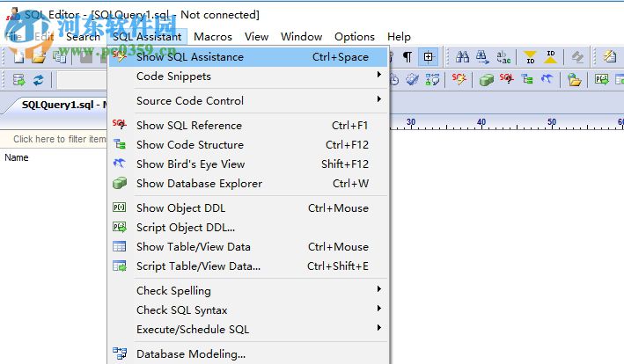Open the Window menu
The height and width of the screenshot is (364, 624).
(301, 37)
